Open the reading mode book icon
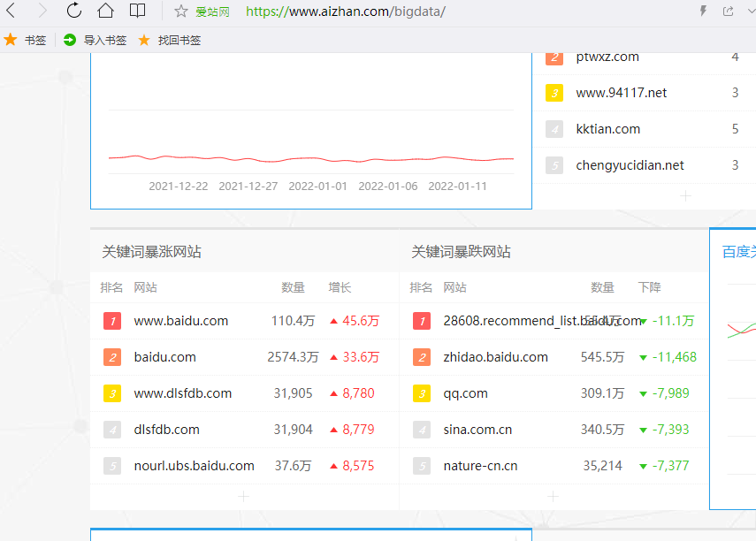 pos(137,11)
